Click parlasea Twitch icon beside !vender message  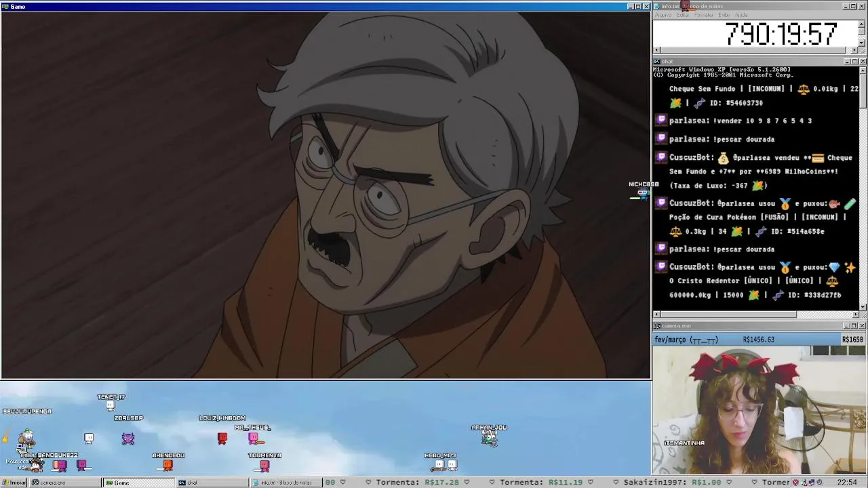(x=661, y=121)
